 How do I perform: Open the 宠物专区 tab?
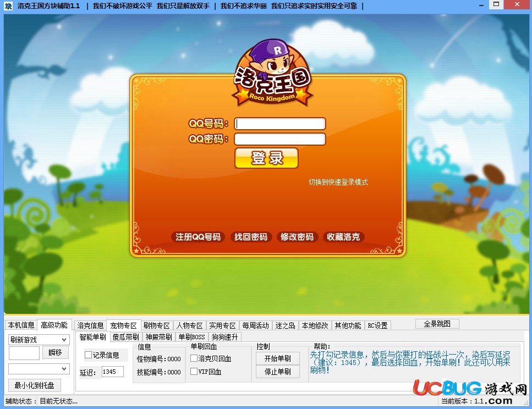tap(123, 325)
